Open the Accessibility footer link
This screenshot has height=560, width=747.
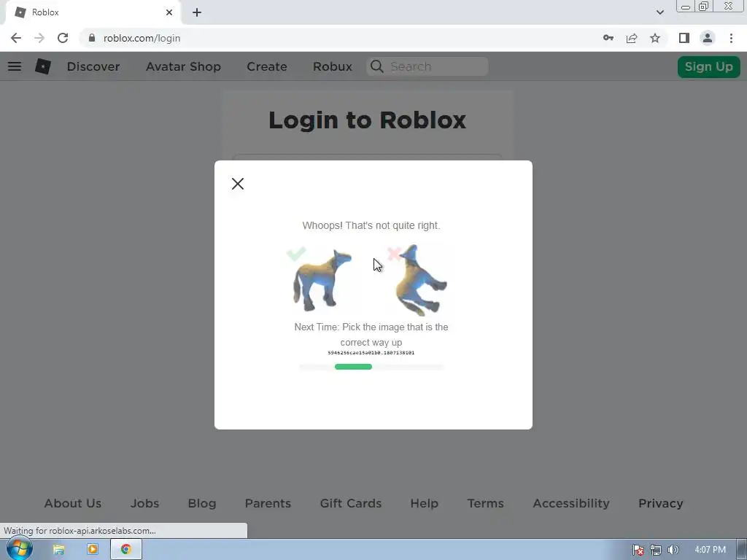click(x=571, y=503)
